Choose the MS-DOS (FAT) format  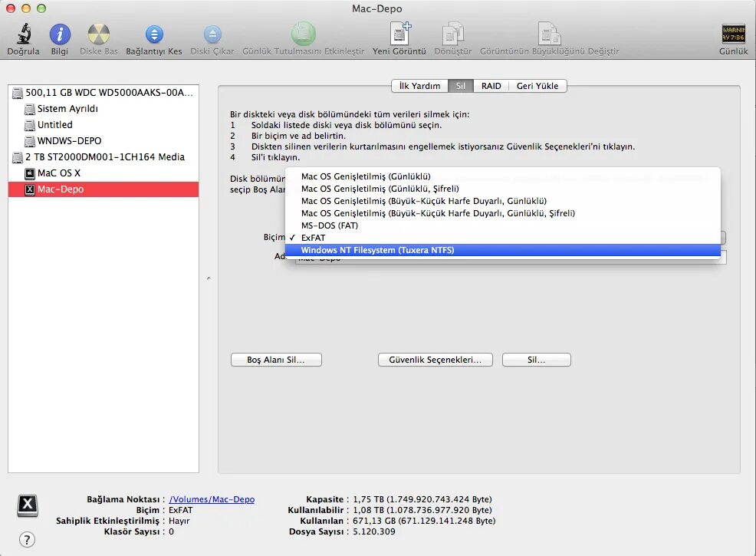tap(503, 225)
